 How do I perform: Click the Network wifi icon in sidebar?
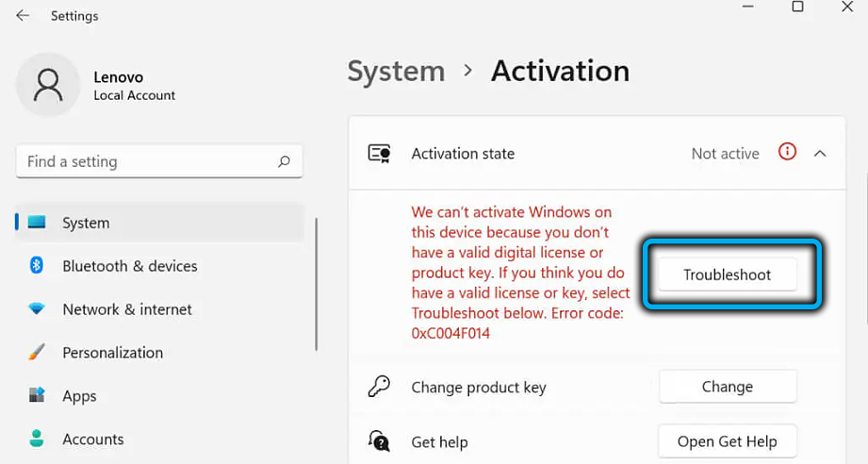pos(37,309)
